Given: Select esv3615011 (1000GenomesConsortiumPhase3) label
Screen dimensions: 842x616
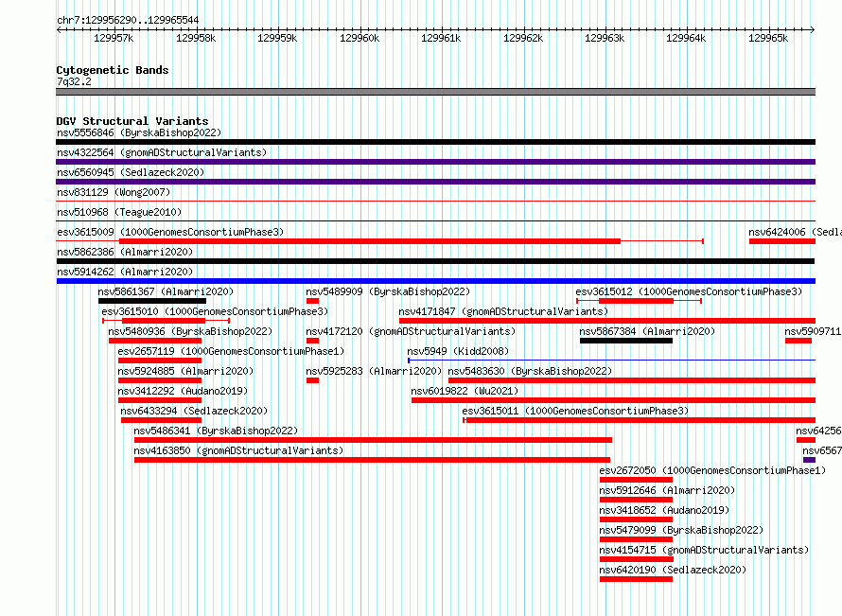Looking at the screenshot, I should pos(575,411).
